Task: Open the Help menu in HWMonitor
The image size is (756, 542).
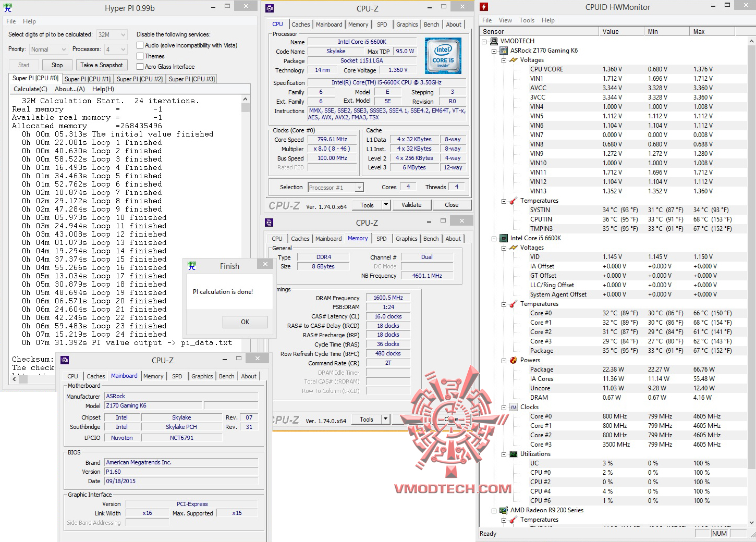Action: click(548, 20)
